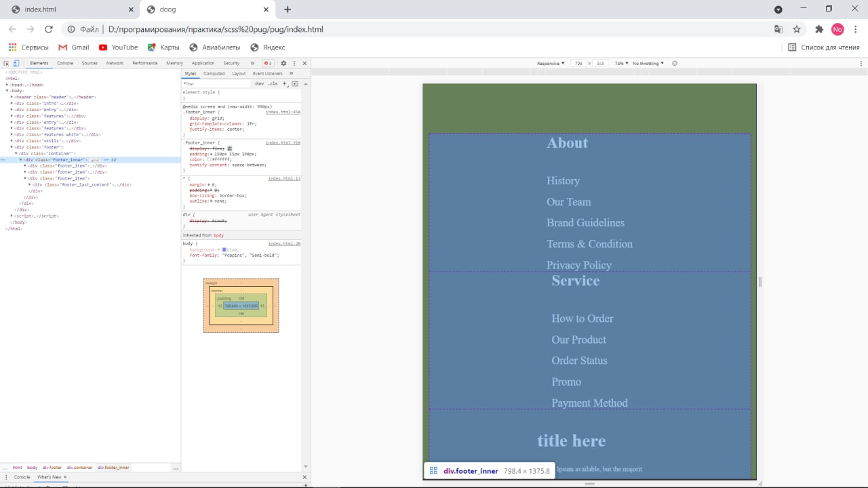The image size is (868, 488).
Task: Expand the head element node
Action: (x=7, y=85)
